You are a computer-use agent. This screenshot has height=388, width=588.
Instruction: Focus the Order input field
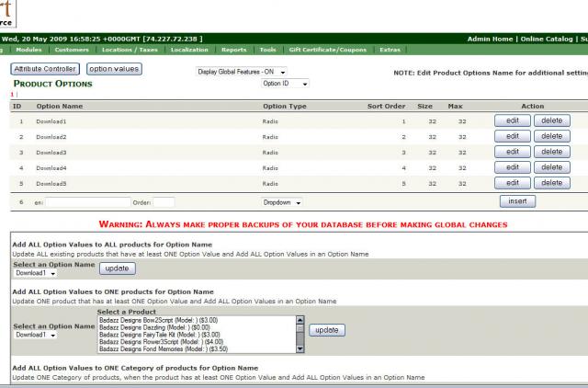pos(164,202)
